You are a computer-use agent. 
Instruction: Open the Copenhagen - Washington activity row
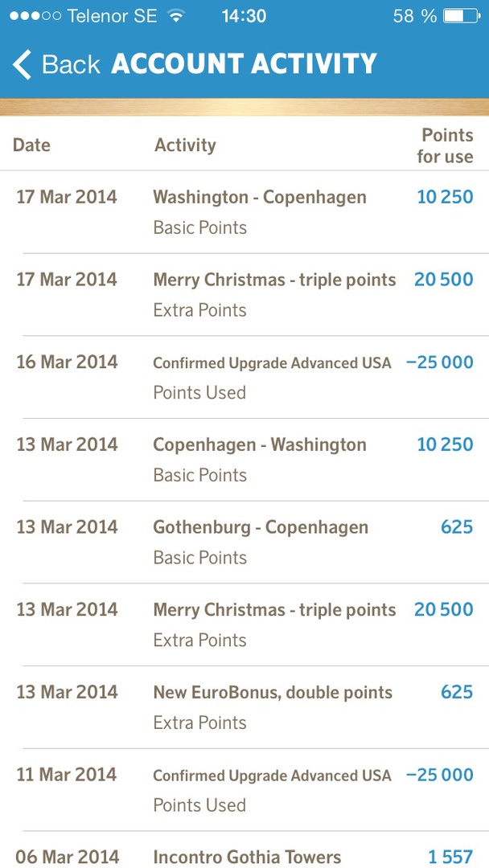coord(259,445)
